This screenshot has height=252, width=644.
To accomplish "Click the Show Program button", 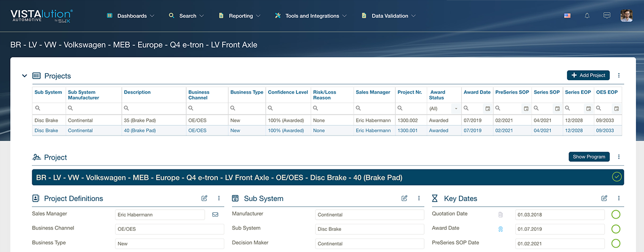I will (589, 157).
